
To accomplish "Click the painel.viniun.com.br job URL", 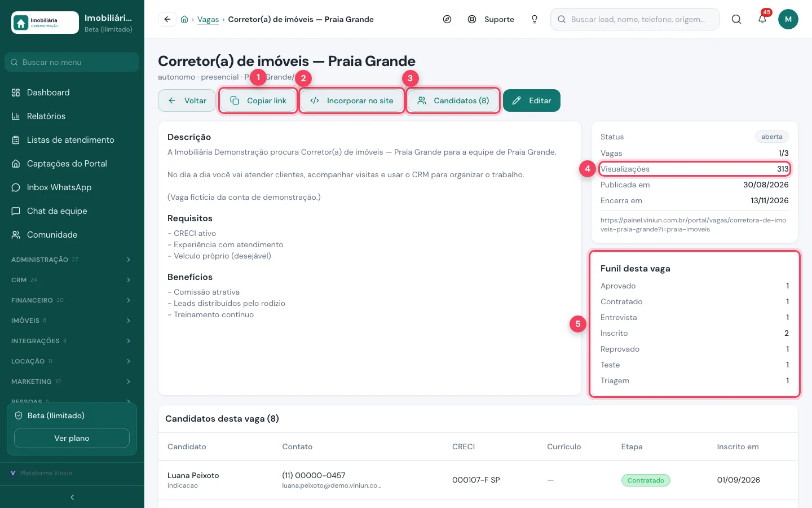I will point(693,225).
